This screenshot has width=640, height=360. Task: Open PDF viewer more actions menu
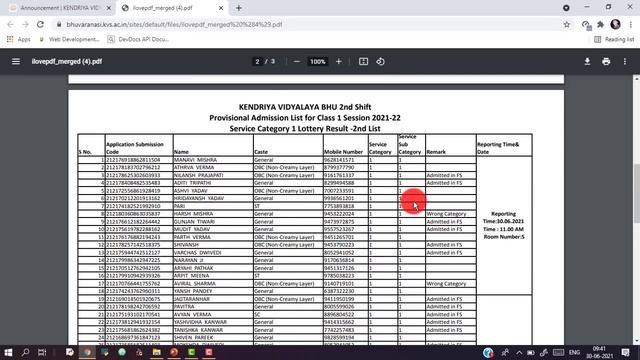coord(625,62)
